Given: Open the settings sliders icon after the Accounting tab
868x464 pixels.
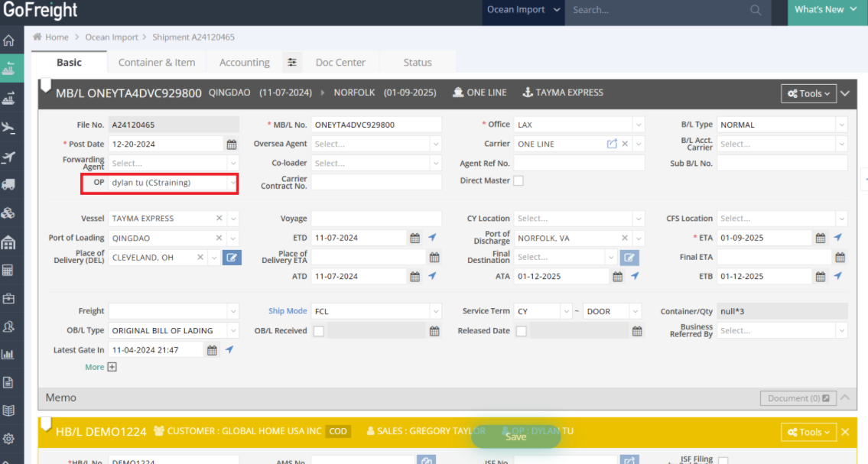Looking at the screenshot, I should [x=291, y=63].
